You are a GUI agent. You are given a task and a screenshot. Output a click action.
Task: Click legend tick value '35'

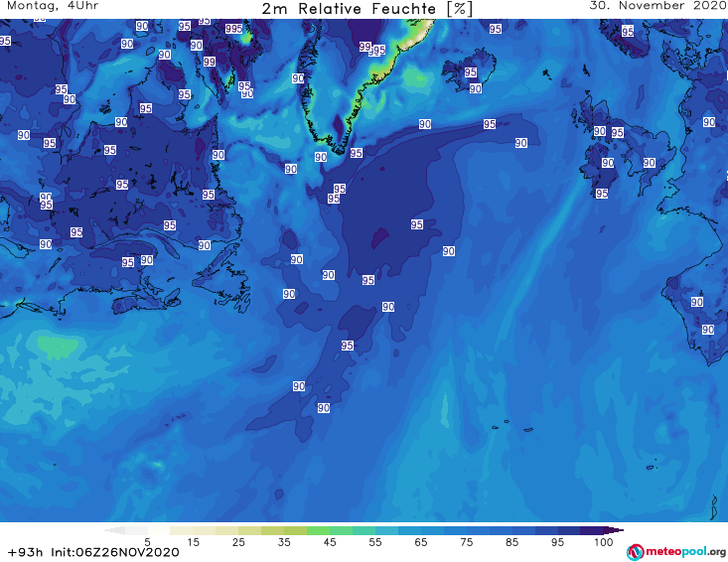click(284, 542)
